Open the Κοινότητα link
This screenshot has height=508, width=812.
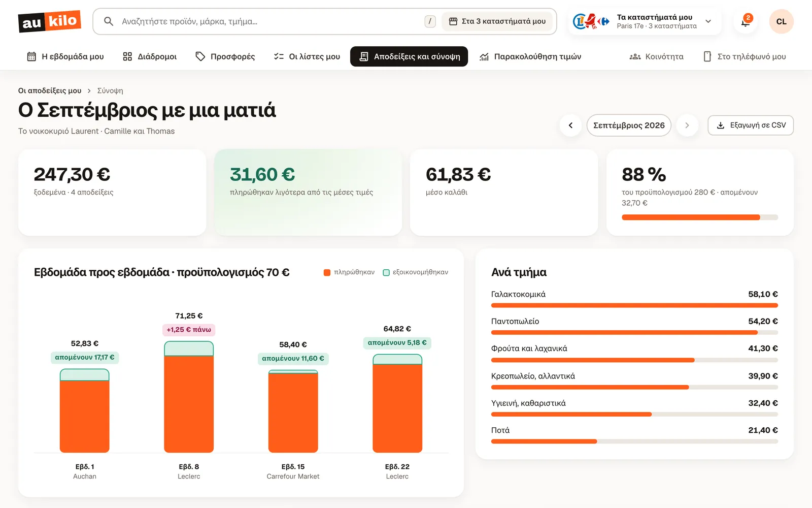[x=656, y=56]
